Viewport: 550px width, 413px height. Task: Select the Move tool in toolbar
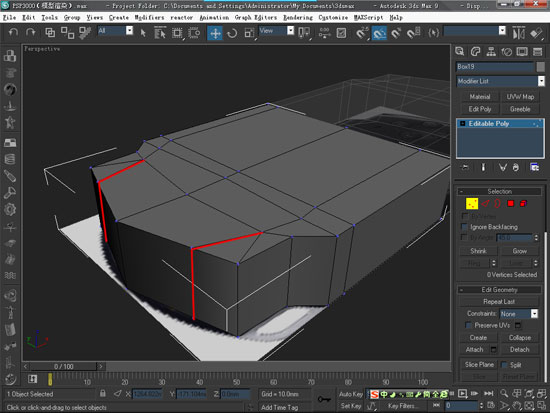[x=215, y=33]
